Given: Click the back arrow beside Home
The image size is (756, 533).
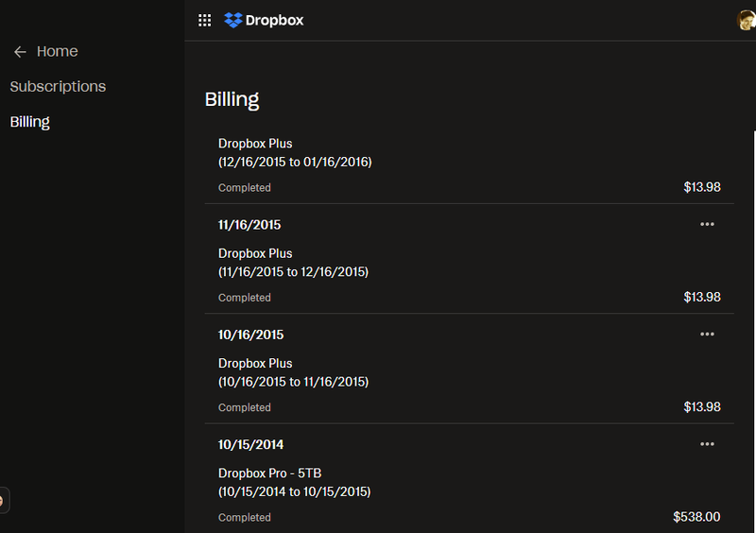Looking at the screenshot, I should click(x=20, y=52).
